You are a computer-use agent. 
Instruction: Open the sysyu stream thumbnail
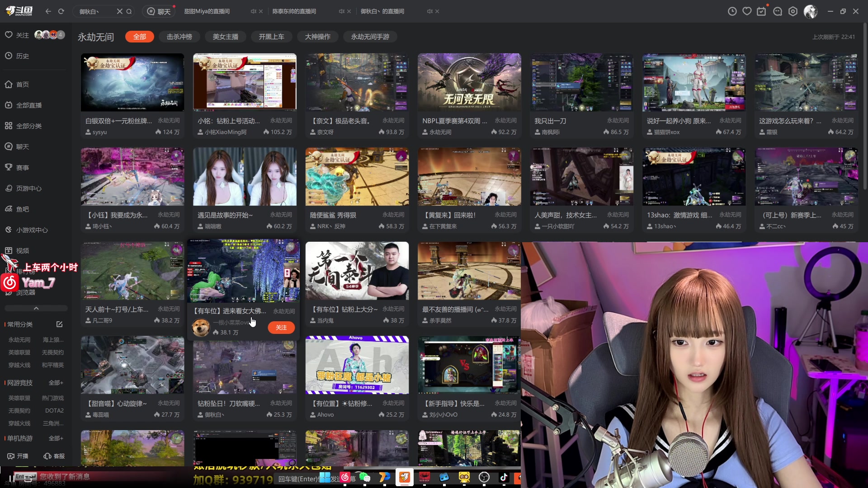pos(132,82)
